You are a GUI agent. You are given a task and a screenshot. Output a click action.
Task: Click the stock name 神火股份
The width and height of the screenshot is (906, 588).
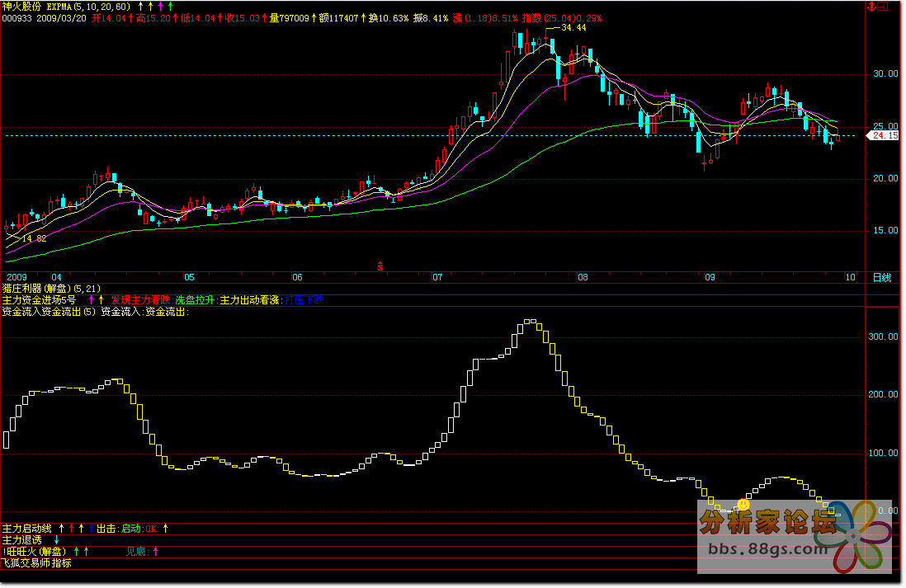[22, 7]
